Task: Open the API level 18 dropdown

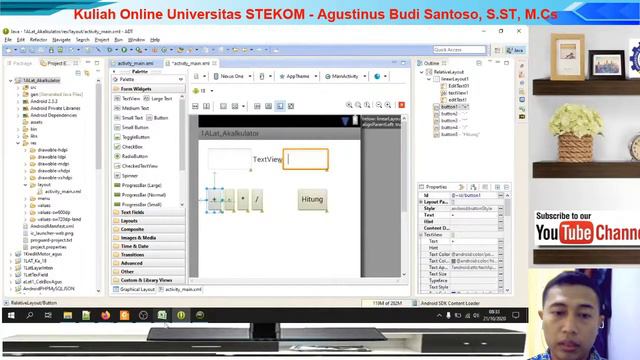Action: 203,91
